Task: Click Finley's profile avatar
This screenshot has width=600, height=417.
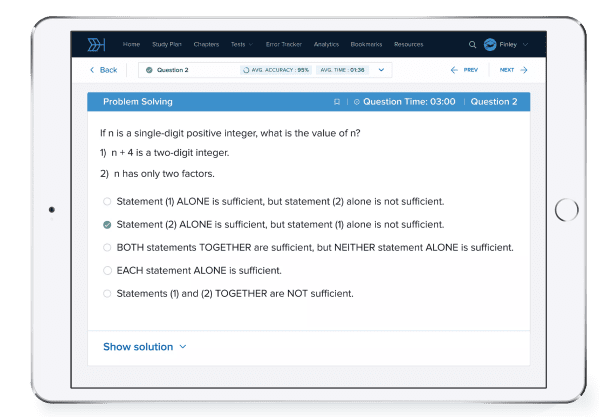Action: (x=490, y=44)
